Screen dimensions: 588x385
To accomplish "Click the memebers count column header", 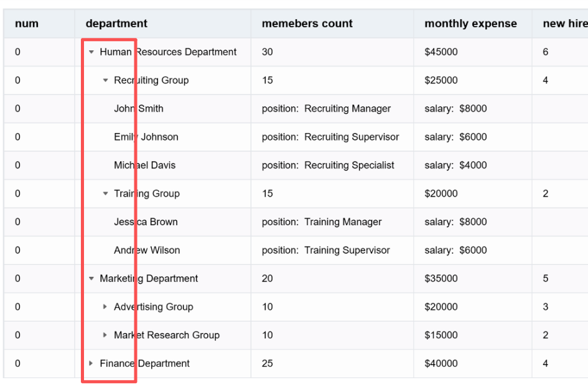I will point(307,24).
